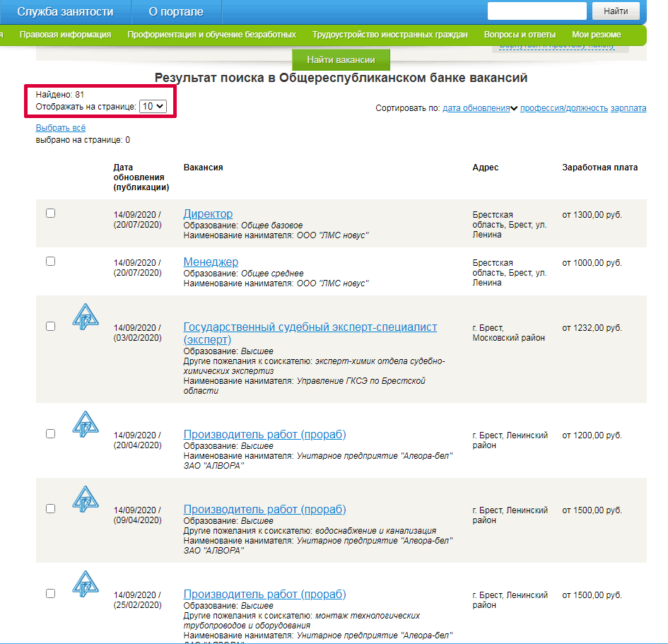The width and height of the screenshot is (668, 644).
Task: Go to Правовая информация menu item
Action: tap(65, 35)
